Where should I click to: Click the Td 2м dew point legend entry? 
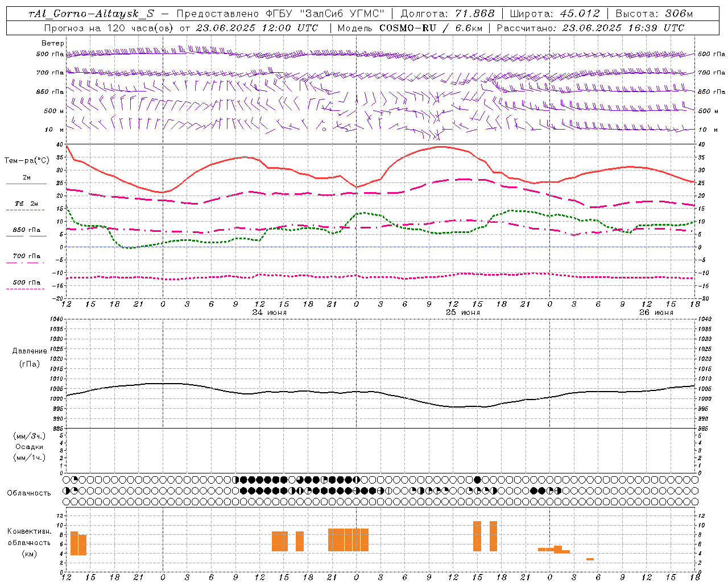[27, 203]
